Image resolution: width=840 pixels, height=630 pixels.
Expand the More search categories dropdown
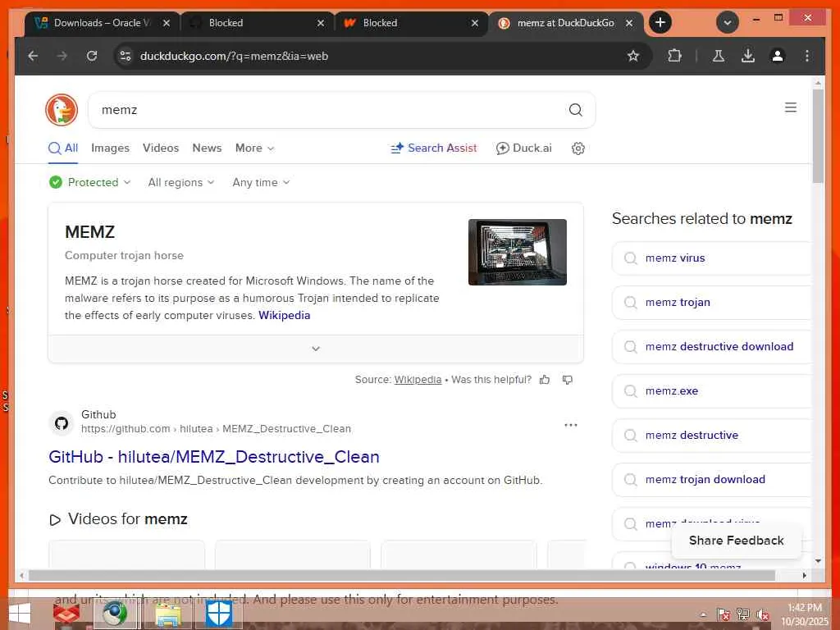pos(254,148)
